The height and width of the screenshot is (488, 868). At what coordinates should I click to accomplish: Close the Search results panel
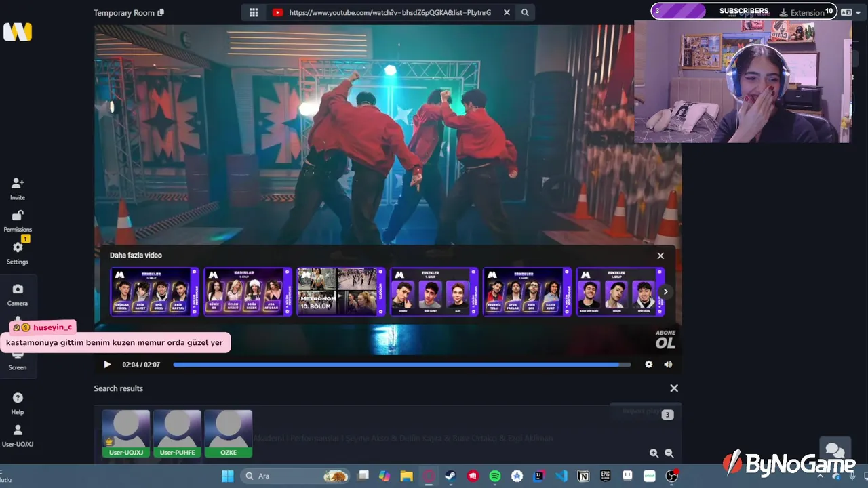[674, 388]
